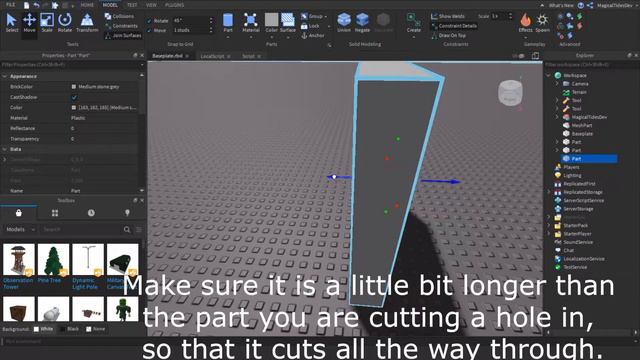Open the Toolbox inventory tab icon

18,213
